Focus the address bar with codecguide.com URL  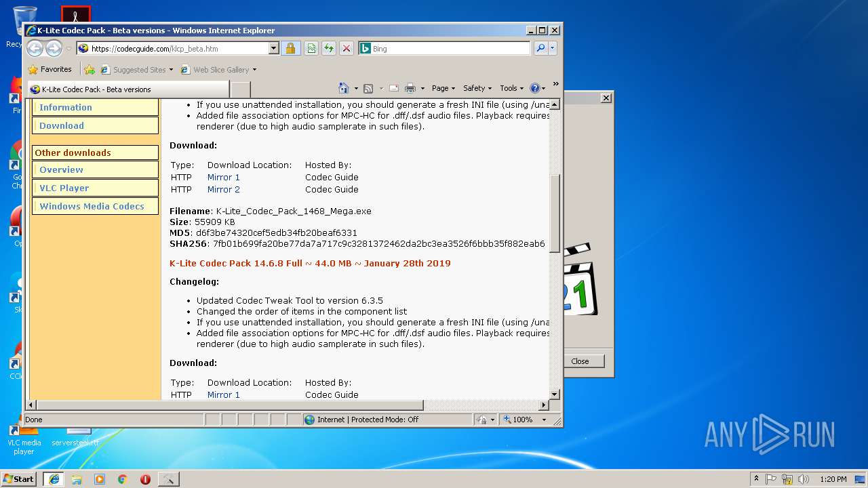178,48
